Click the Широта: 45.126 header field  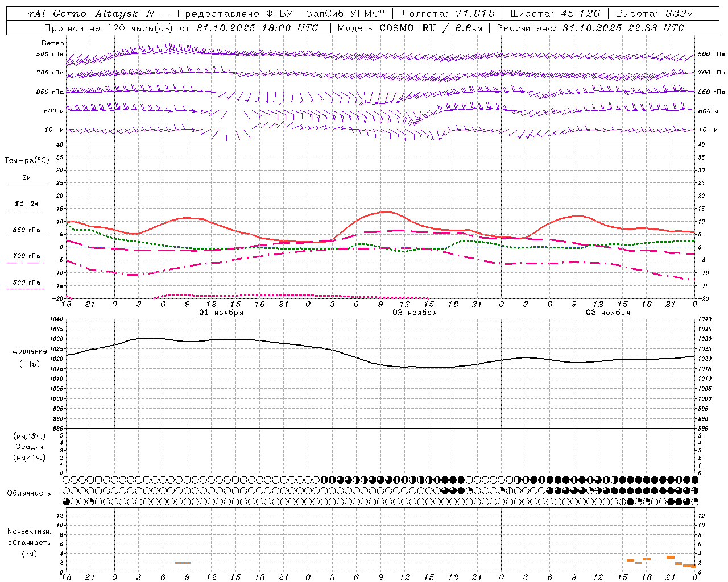tap(555, 14)
